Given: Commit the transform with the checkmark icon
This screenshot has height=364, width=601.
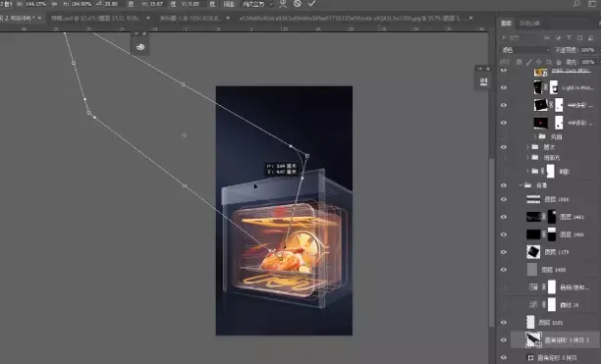Looking at the screenshot, I should coord(311,4).
